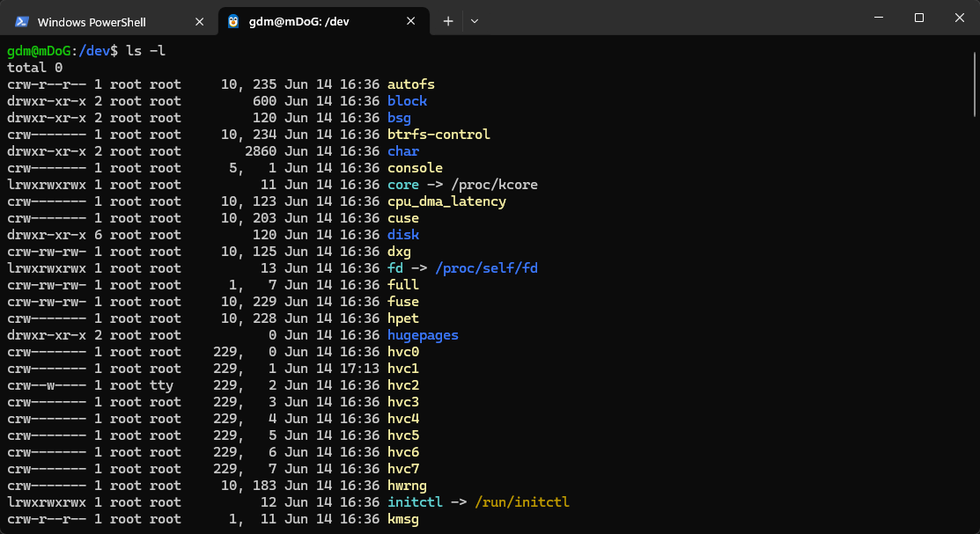Click the 'tty' group on the hvc2 row
The height and width of the screenshot is (534, 980).
pyautogui.click(x=161, y=385)
